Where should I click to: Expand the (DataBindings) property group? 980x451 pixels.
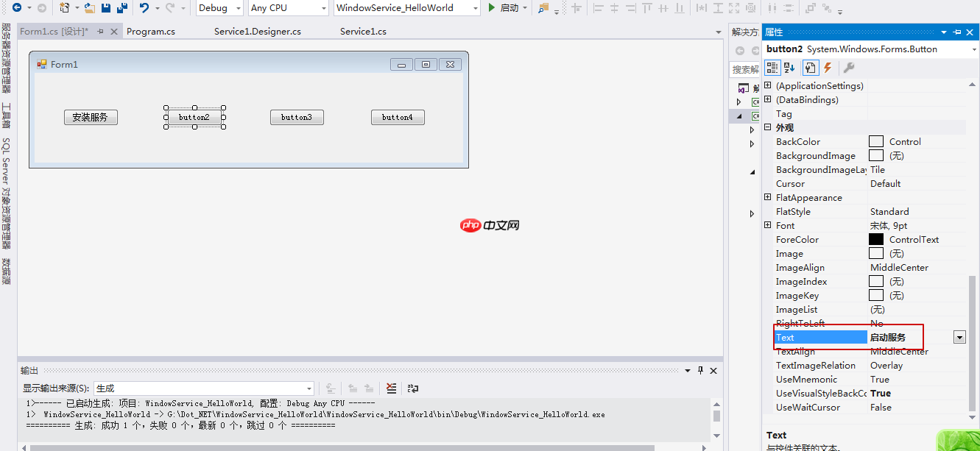click(767, 100)
